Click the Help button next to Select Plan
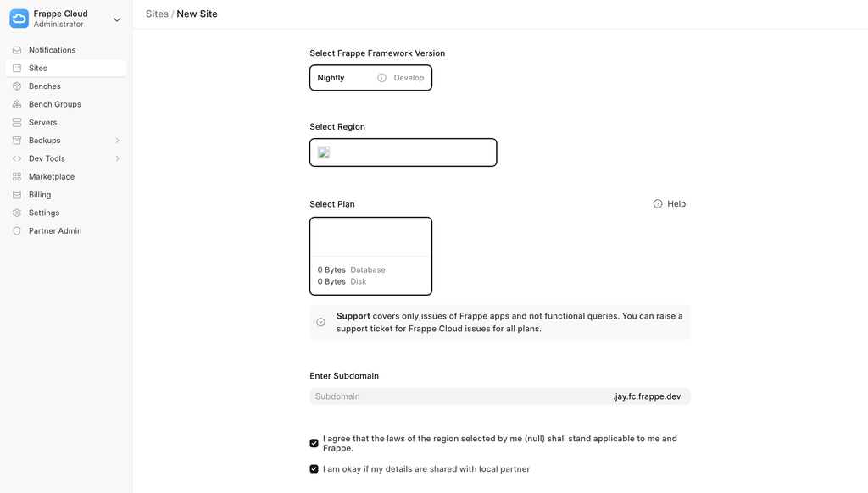The image size is (868, 493). 670,204
